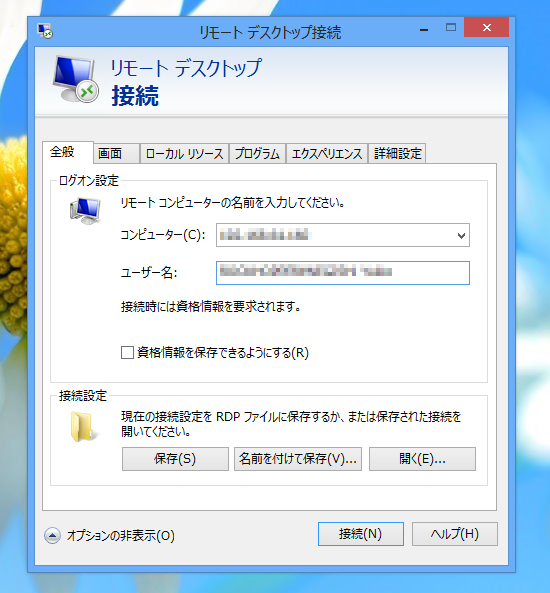Click the title bar Remote Desktop app icon
This screenshot has width=550, height=593.
(x=45, y=31)
